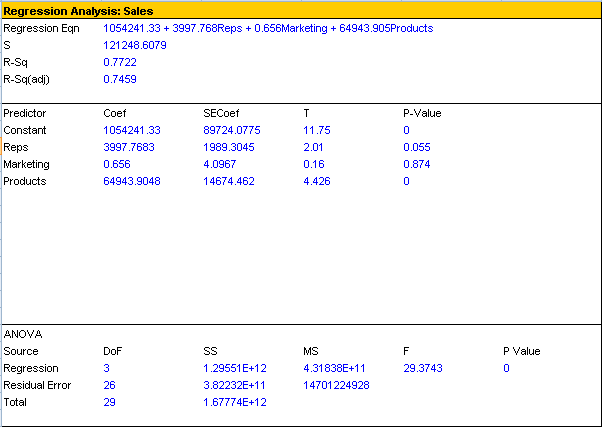Screen dimensions: 602x427
Task: Select the R-Sq(adj) value 0.7459
Action: [120, 79]
